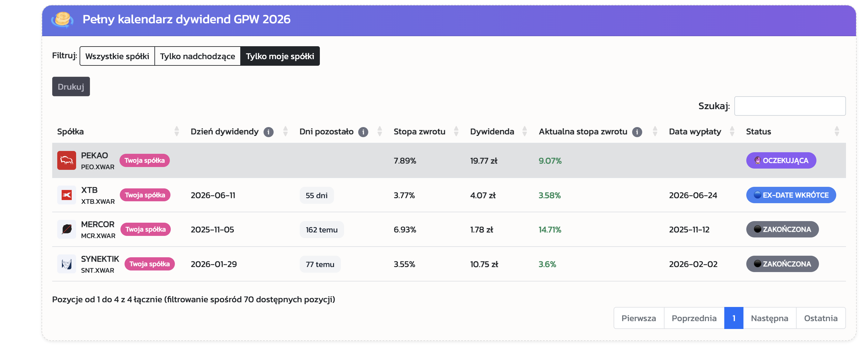Click info icon beside Aktualna stopa zwrotu
This screenshot has height=351, width=868.
point(637,132)
